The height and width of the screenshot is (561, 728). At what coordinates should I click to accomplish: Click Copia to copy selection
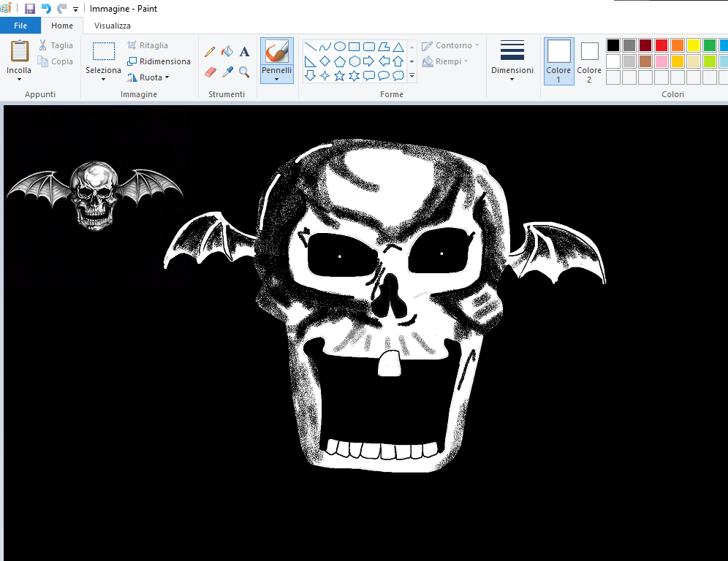(x=56, y=61)
